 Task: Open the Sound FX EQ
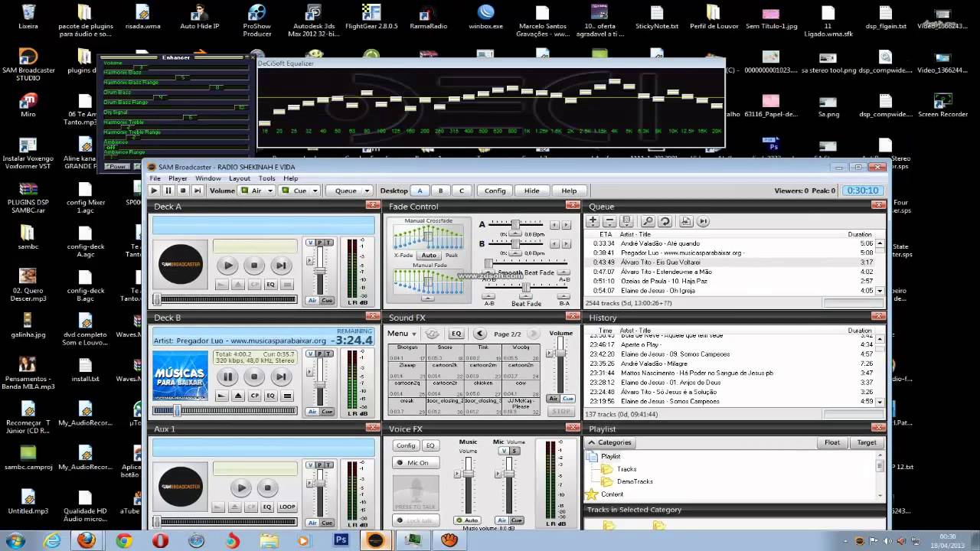456,334
